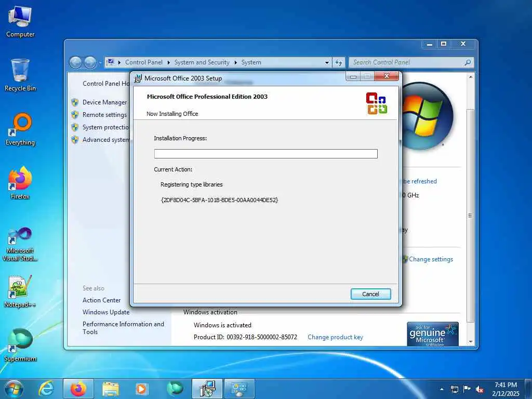The image size is (532, 399).
Task: Click Control Panel in the breadcrumb
Action: point(144,62)
